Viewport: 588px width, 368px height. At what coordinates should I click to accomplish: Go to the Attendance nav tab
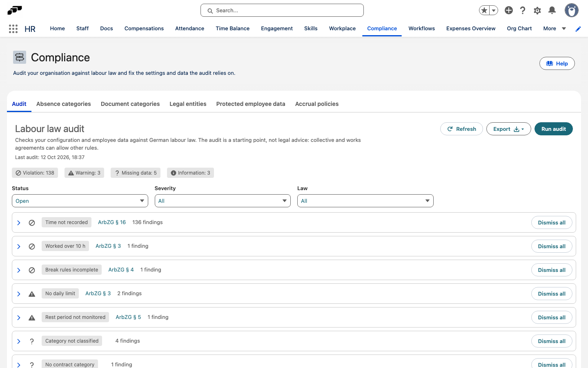[x=190, y=29]
